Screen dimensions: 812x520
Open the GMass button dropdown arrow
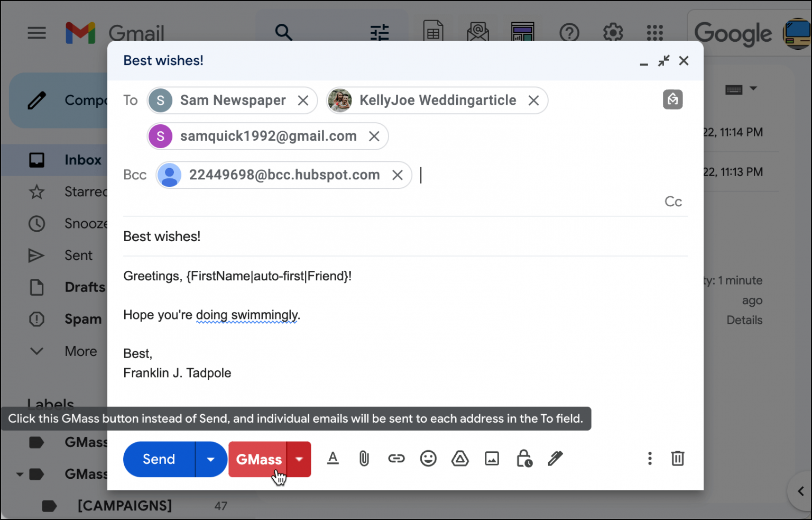pos(298,459)
